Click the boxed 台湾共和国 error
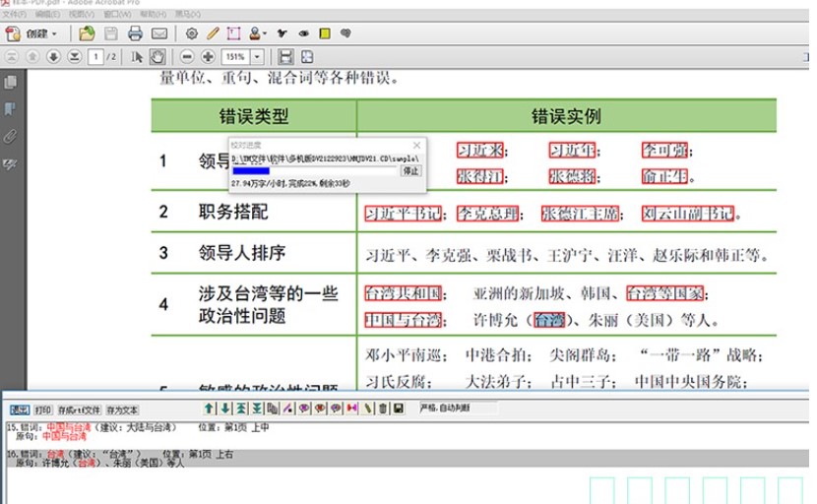Image resolution: width=817 pixels, height=504 pixels. [x=404, y=293]
